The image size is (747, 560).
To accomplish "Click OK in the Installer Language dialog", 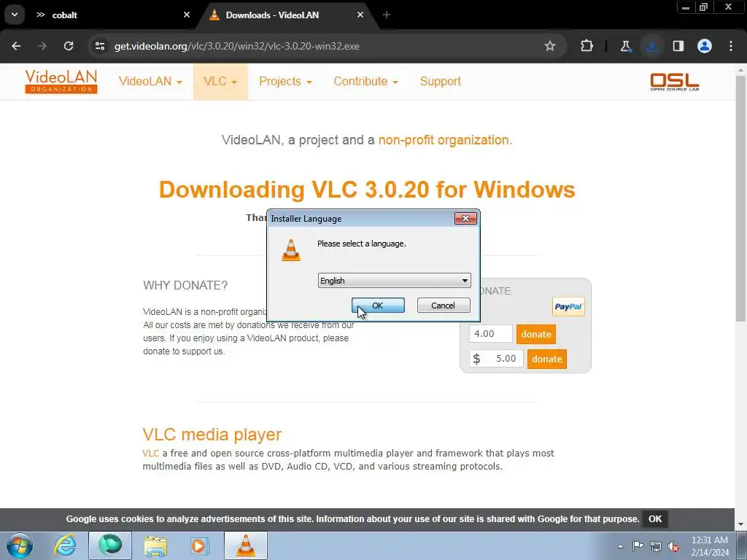I will tap(378, 306).
